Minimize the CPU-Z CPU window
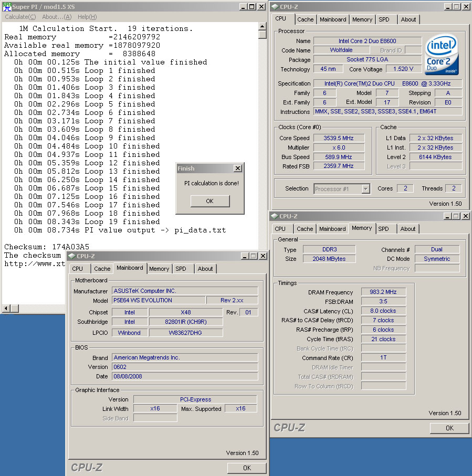The height and width of the screenshot is (476, 472). [x=448, y=7]
